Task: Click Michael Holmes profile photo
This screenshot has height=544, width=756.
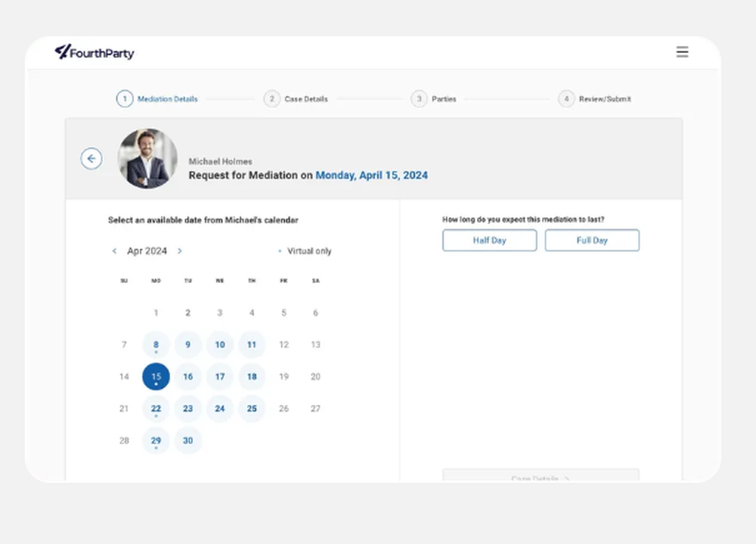Action: pos(147,158)
